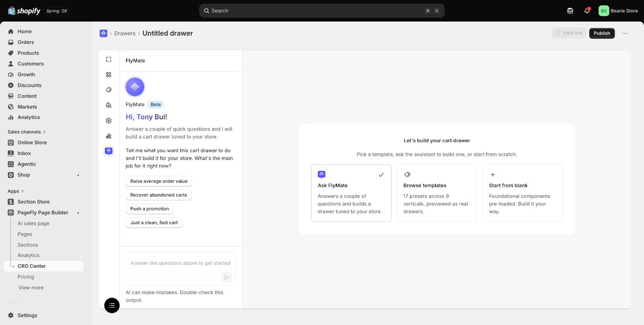644x325 pixels.
Task: Focus the Shopify search field
Action: click(322, 11)
